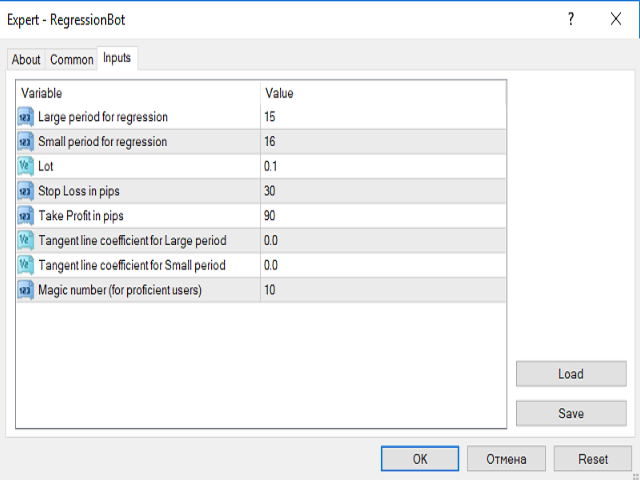Click the integer icon beside Small period for regression
Screen dimensions: 640x480
[x=25, y=142]
